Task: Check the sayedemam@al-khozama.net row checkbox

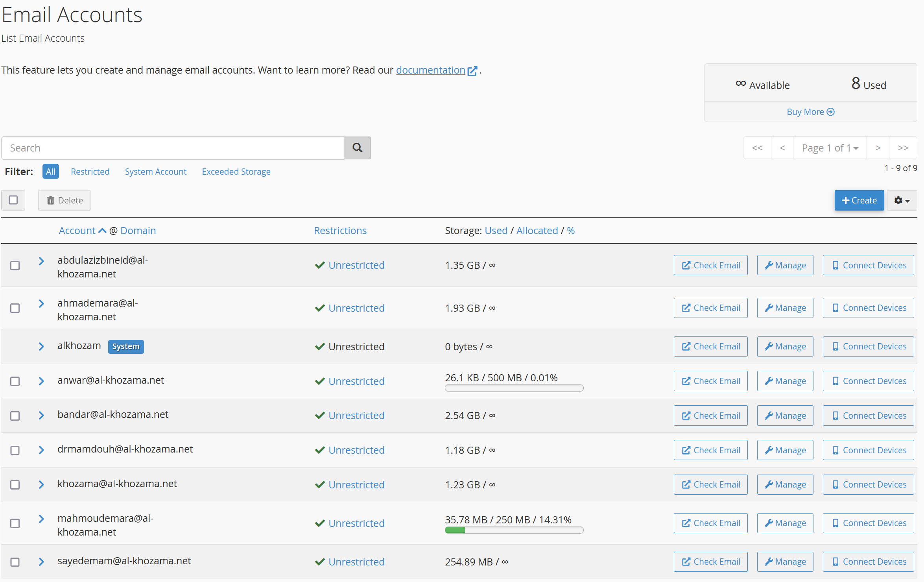Action: coord(15,562)
